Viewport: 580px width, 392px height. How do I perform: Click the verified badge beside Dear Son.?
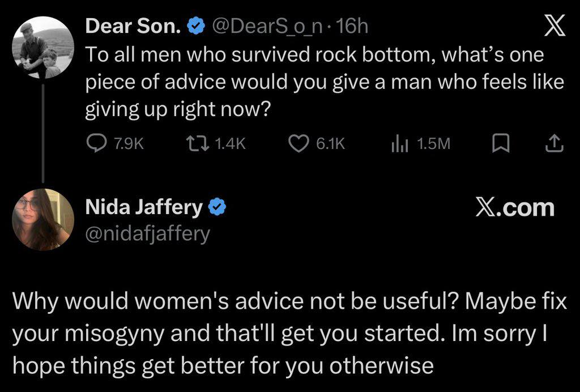tap(197, 25)
